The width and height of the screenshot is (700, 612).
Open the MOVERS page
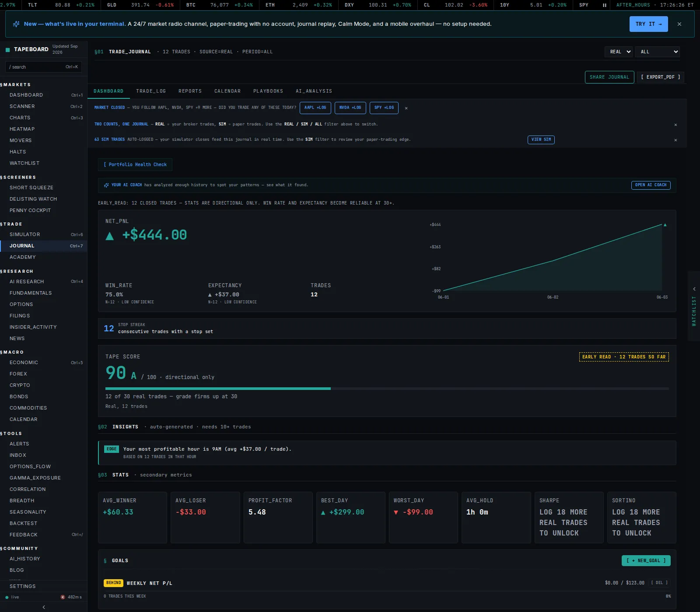click(44, 140)
